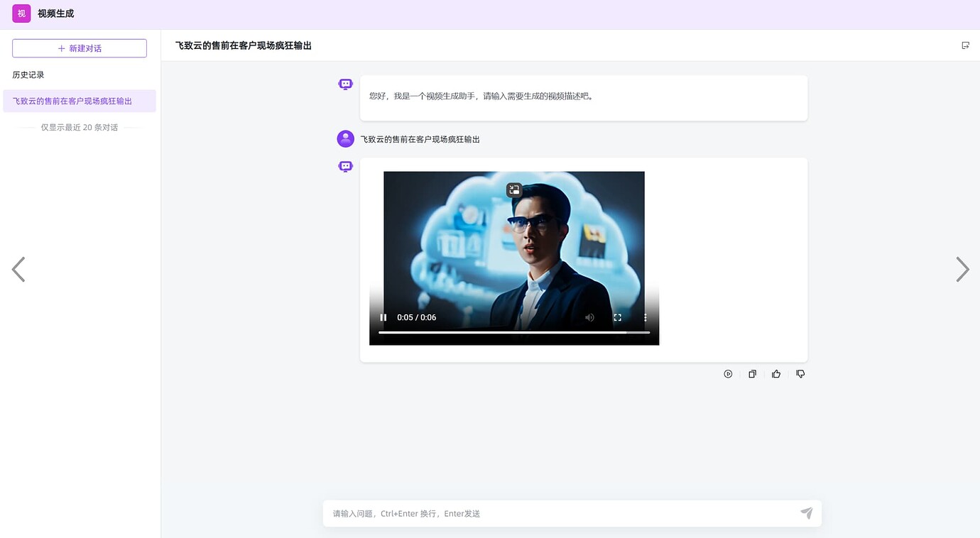Go to the previous slide arrow
Image resolution: width=980 pixels, height=538 pixels.
(x=18, y=270)
